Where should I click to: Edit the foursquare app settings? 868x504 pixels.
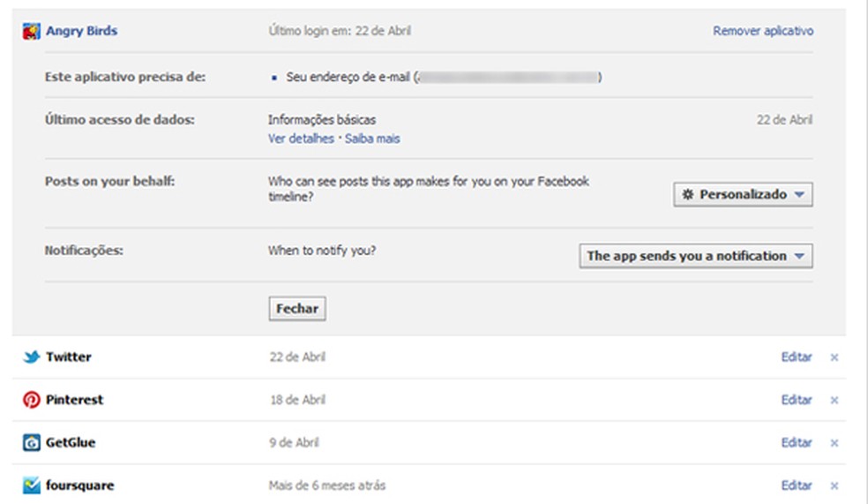[x=797, y=485]
